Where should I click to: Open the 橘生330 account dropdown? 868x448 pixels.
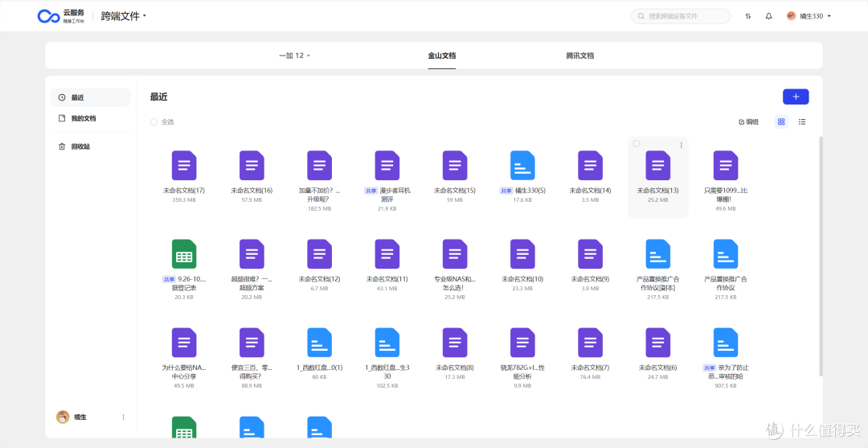[809, 16]
